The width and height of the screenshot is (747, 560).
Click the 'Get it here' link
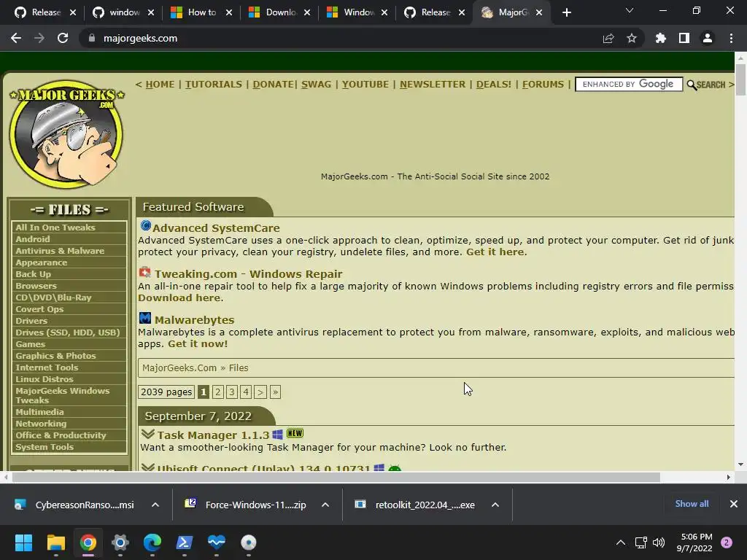[495, 252]
